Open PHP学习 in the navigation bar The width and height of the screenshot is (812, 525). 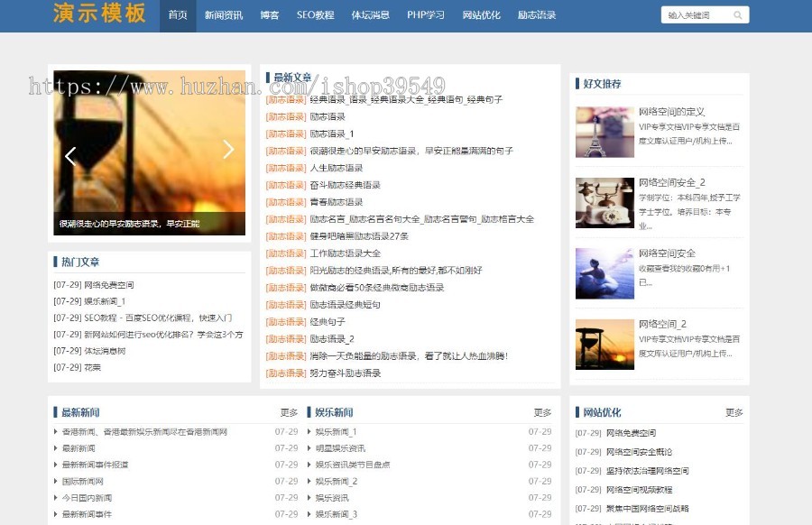point(425,15)
